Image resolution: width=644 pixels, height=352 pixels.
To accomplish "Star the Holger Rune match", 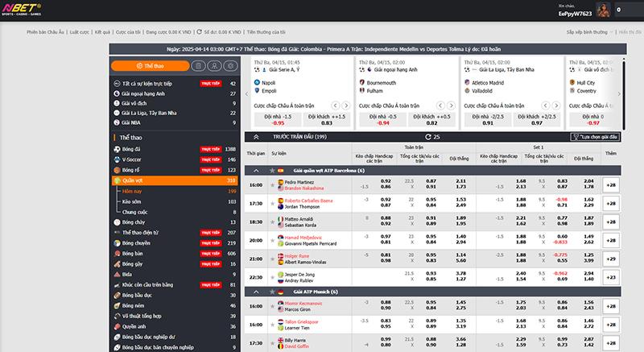I will pos(272,259).
